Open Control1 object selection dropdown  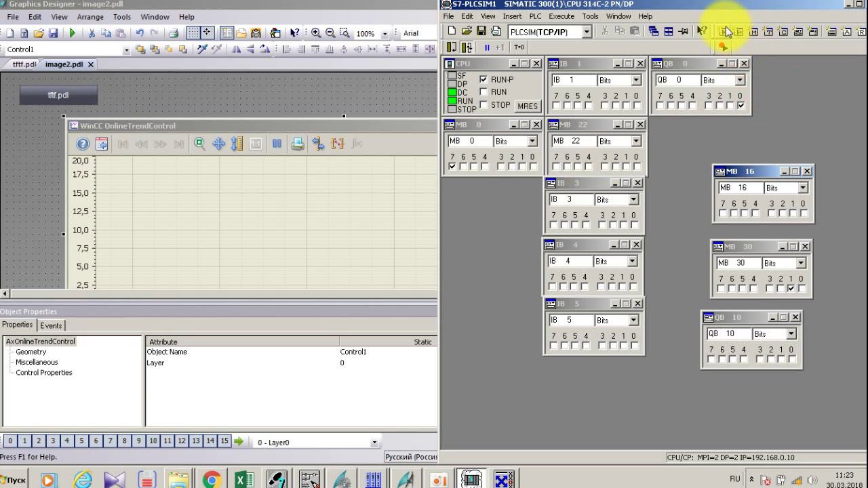126,49
